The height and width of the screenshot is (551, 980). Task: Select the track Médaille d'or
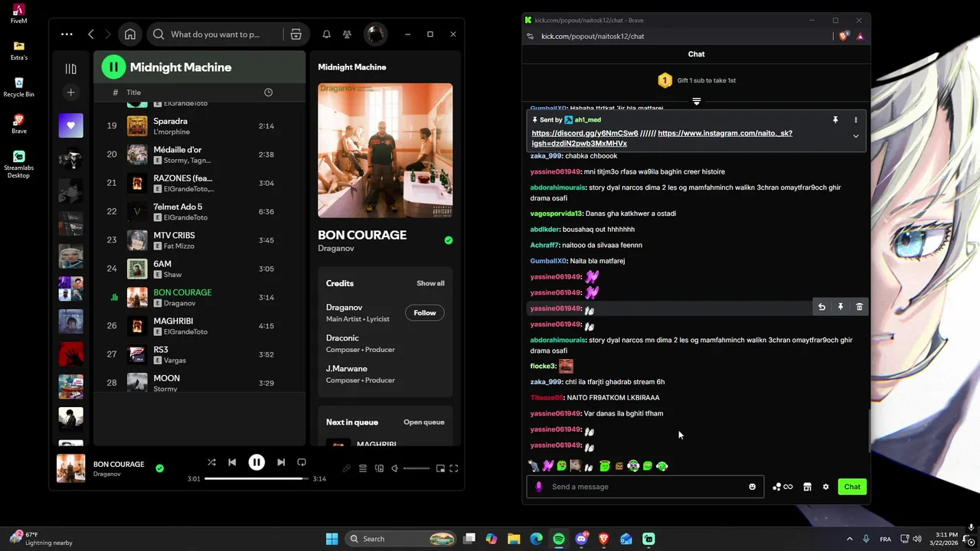(199, 155)
